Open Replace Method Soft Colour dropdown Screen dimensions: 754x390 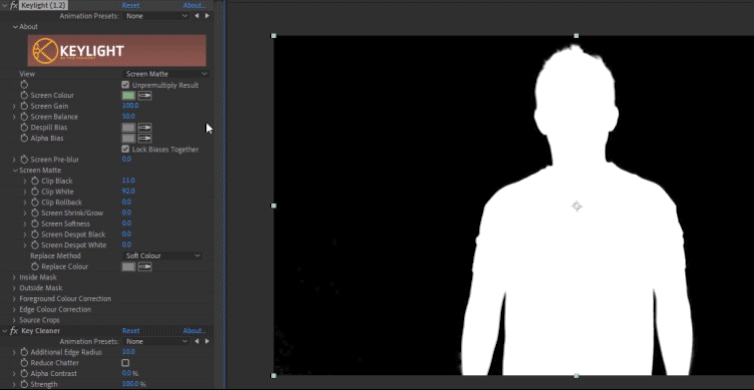(x=162, y=256)
